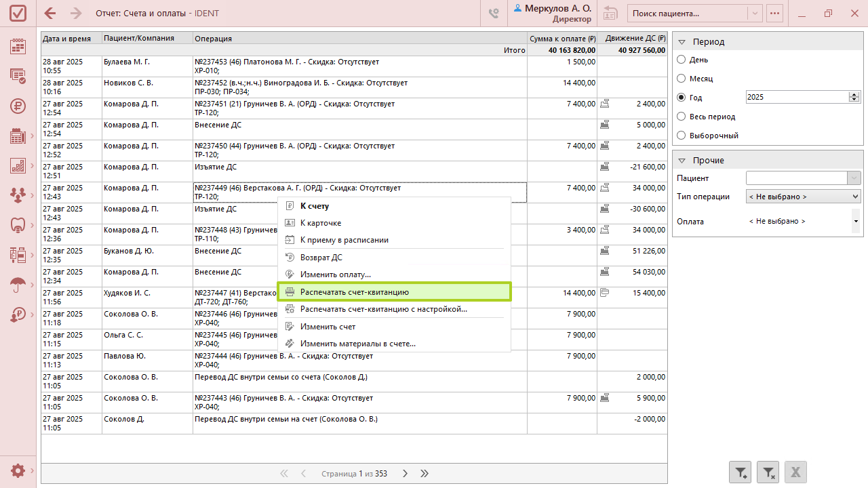Screen dimensions: 868x488
Task: Go to the previous page arrow
Action: 303,474
